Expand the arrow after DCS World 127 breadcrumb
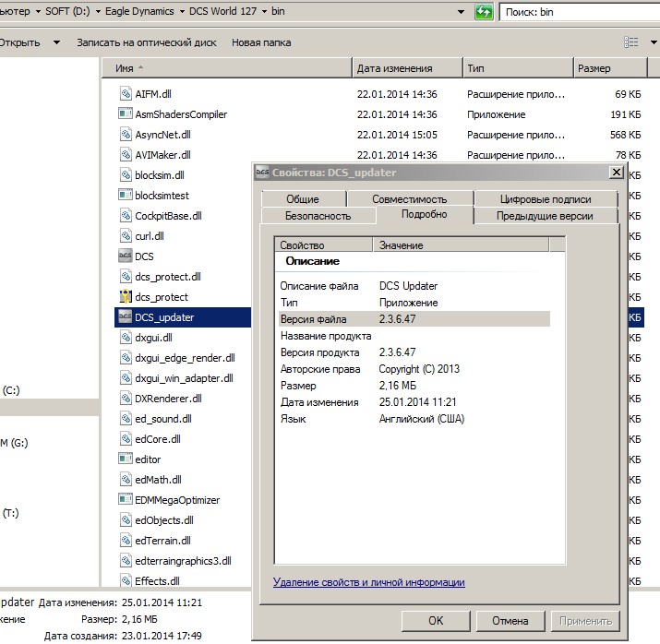 click(x=264, y=11)
